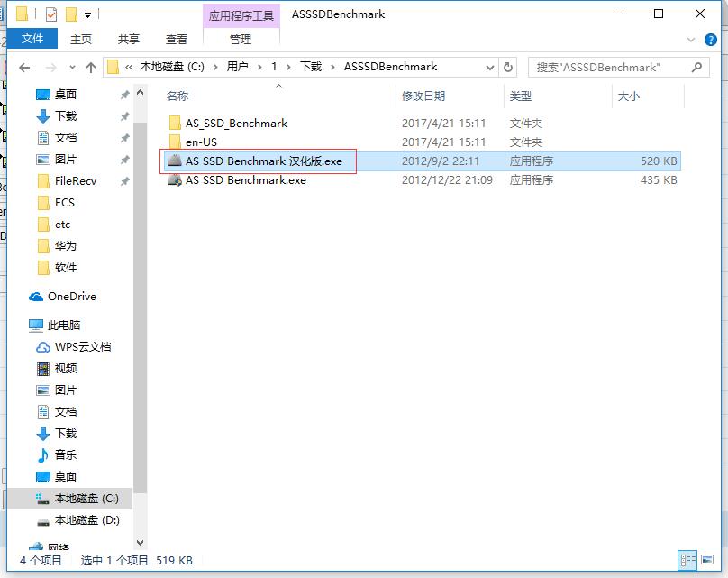Screen dimensions: 728x578
Task: Open the quick access toolbar customize dropdown
Action: tap(88, 13)
